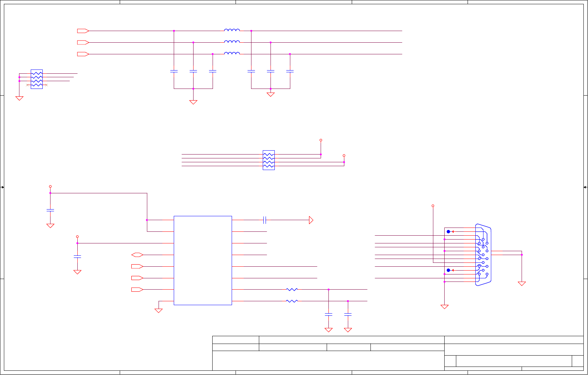Click ground symbol right of the D-sub connector
The width and height of the screenshot is (588, 375).
click(x=522, y=284)
